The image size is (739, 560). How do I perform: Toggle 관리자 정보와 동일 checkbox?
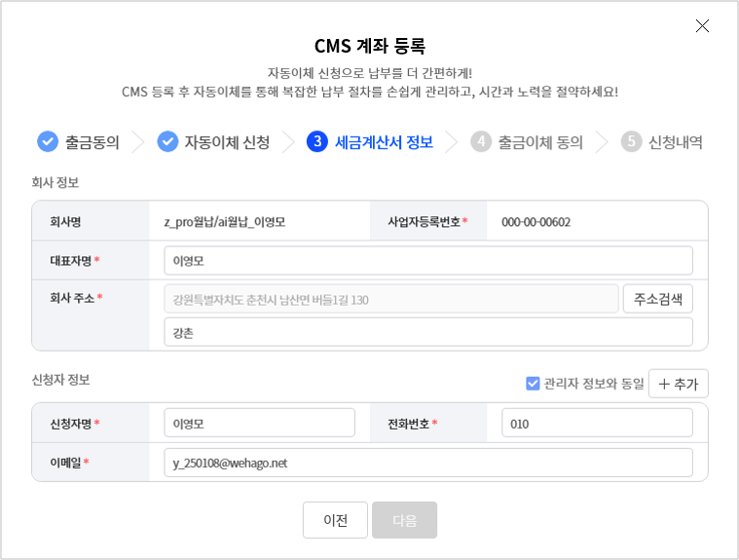(533, 384)
